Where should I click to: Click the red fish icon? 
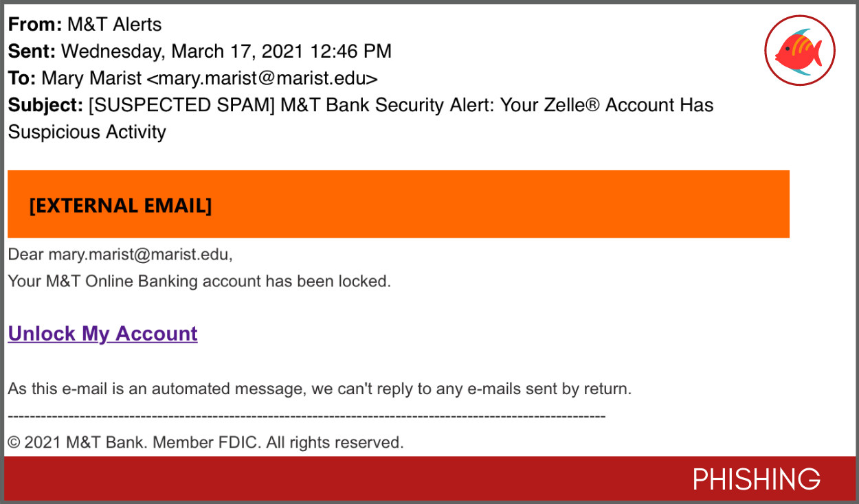tap(799, 51)
